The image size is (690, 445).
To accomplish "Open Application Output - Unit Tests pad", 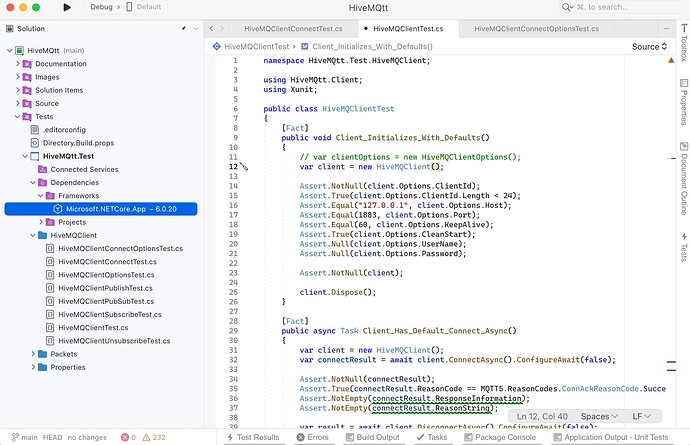I will coord(610,438).
